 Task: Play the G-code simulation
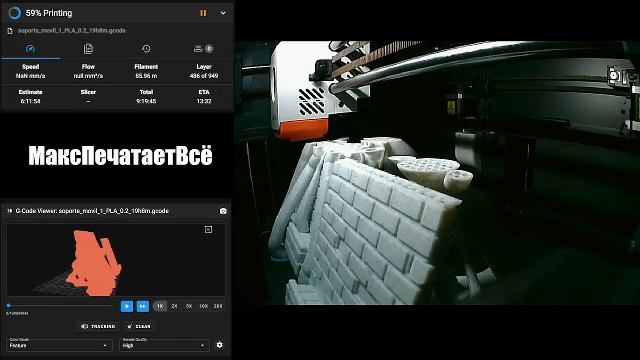coord(127,306)
